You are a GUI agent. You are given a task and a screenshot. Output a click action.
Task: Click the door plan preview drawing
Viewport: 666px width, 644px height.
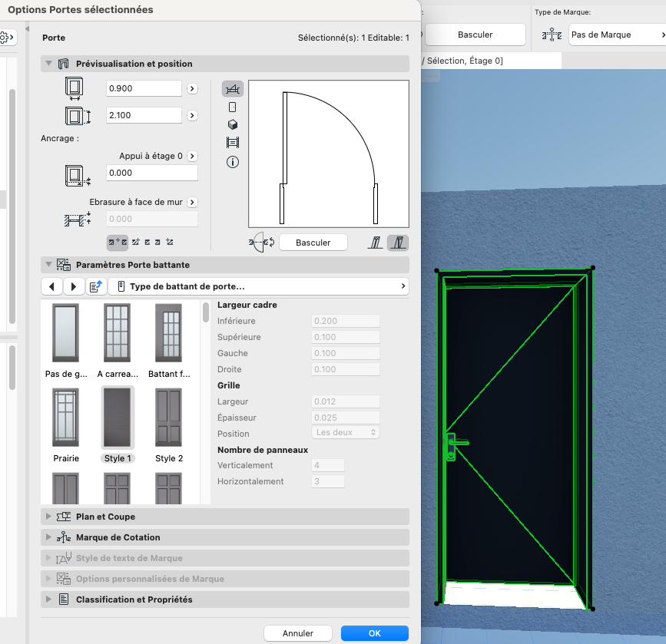[328, 154]
